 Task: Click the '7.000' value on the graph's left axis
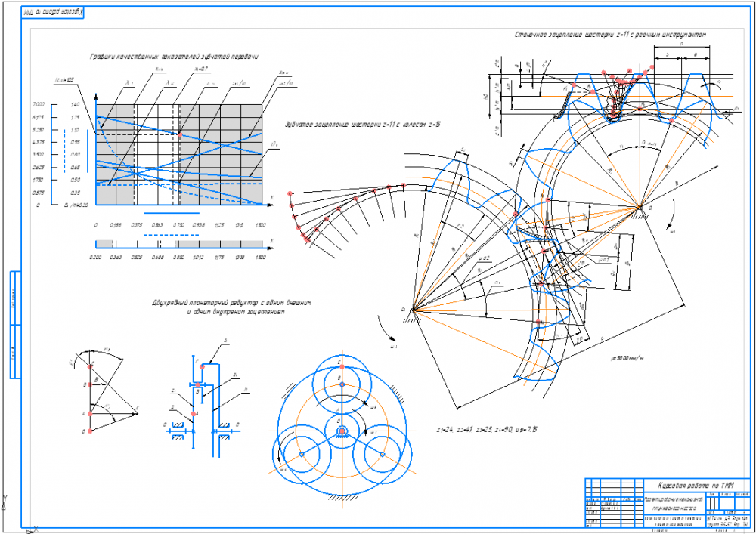pyautogui.click(x=38, y=104)
